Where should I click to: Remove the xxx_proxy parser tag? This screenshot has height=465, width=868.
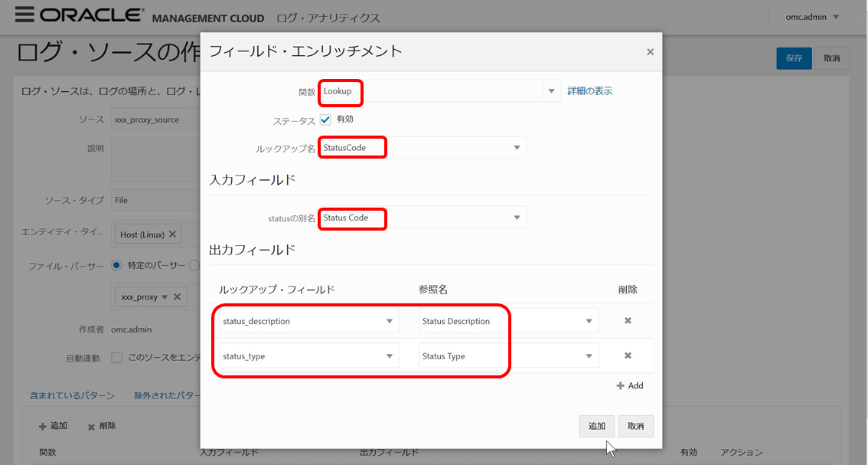click(x=177, y=297)
